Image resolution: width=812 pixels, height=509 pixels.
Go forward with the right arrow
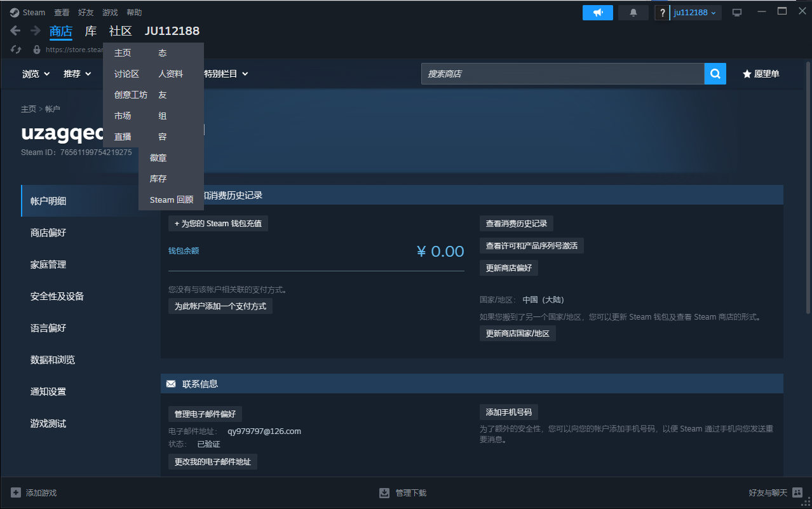click(x=36, y=31)
